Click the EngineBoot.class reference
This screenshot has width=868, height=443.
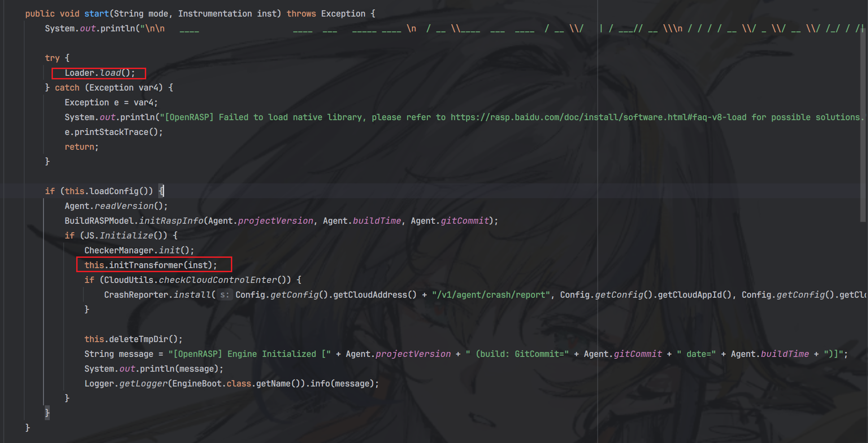(212, 383)
